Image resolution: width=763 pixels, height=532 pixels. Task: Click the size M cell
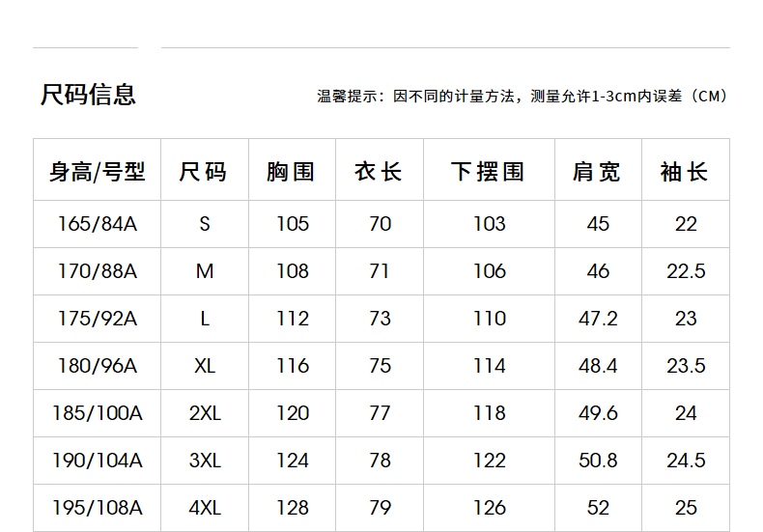[x=204, y=271]
